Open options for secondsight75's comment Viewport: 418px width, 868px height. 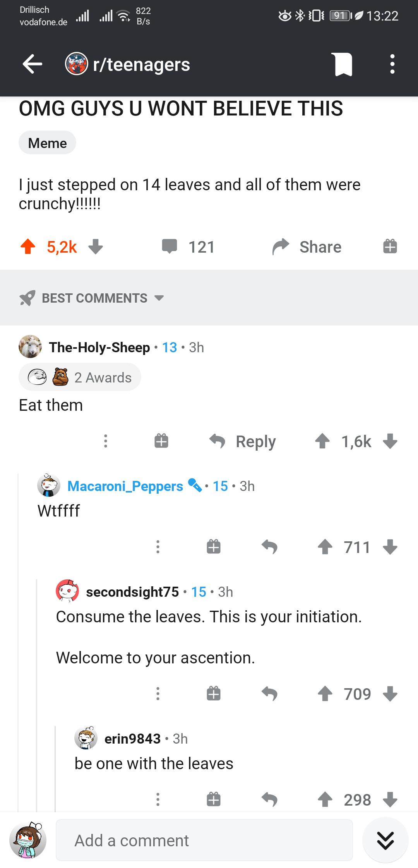point(158,693)
